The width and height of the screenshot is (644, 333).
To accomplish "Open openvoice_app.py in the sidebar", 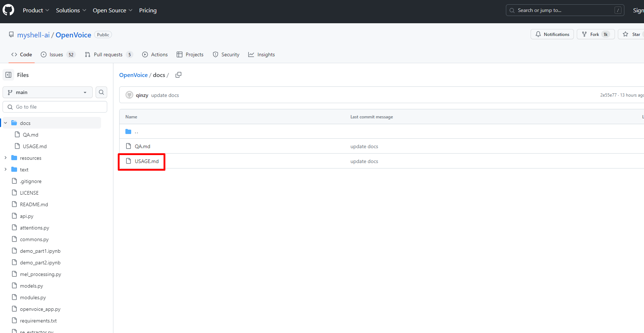I will (40, 309).
